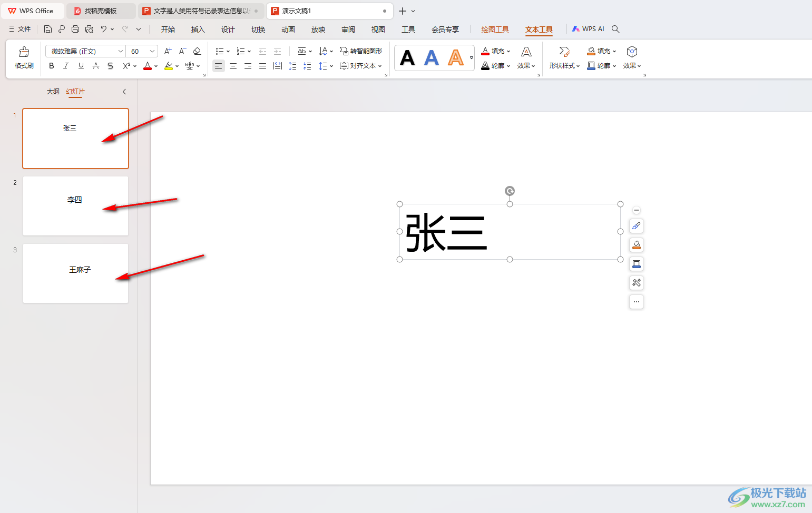Toggle center text alignment
Image resolution: width=812 pixels, height=513 pixels.
pos(233,66)
